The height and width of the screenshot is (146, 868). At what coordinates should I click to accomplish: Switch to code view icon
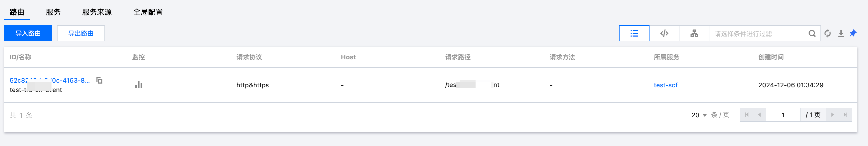pos(664,33)
